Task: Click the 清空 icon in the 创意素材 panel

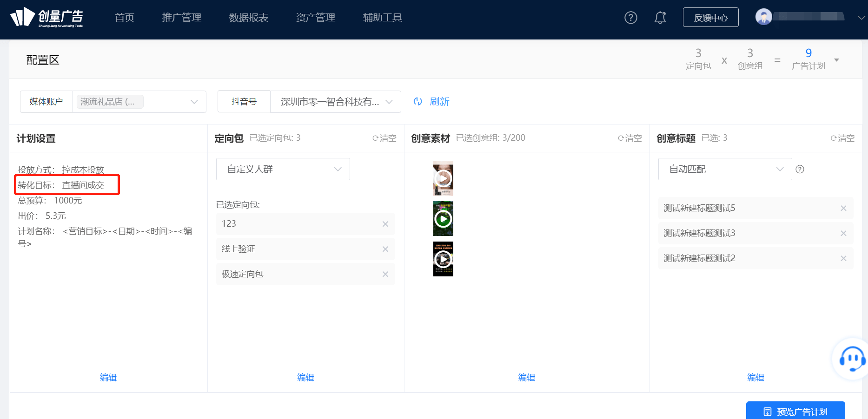Action: (629, 138)
